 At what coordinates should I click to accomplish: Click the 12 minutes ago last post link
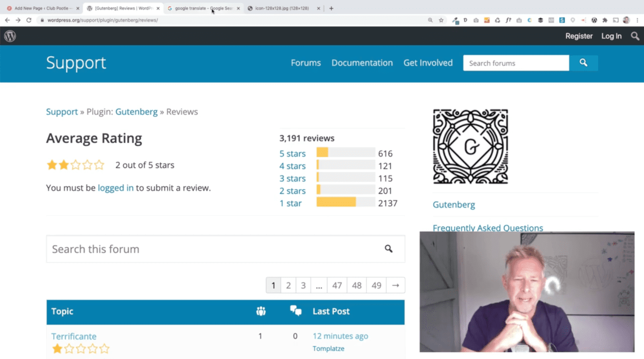340,336
